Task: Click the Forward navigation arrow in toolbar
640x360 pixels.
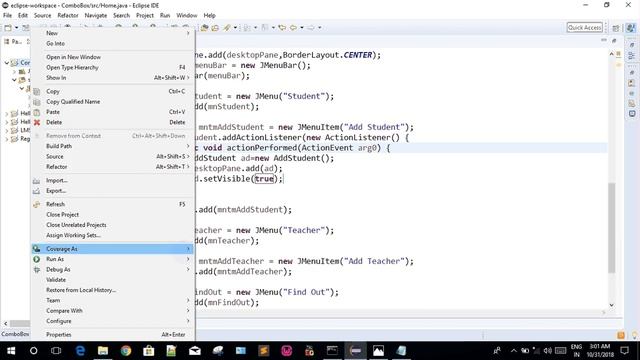Action: click(311, 27)
